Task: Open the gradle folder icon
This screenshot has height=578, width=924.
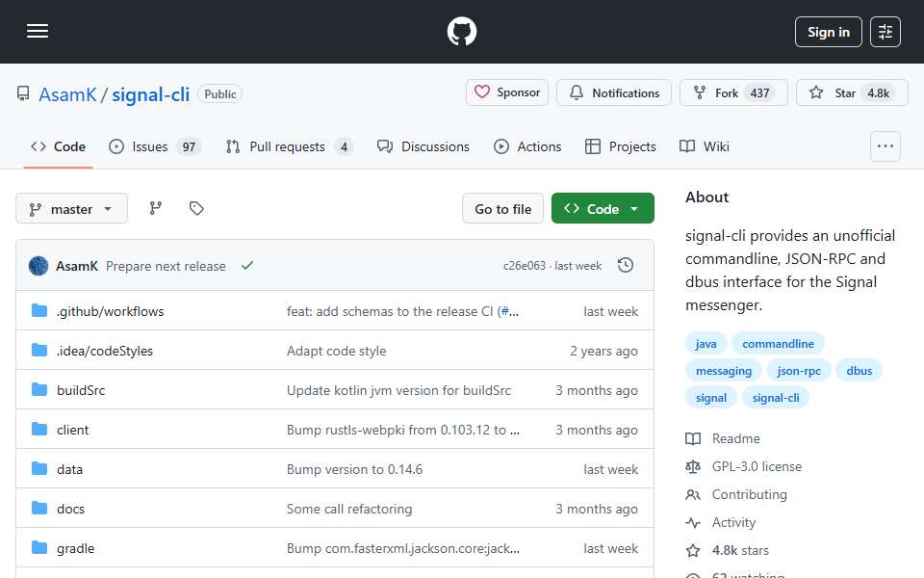Action: (39, 547)
